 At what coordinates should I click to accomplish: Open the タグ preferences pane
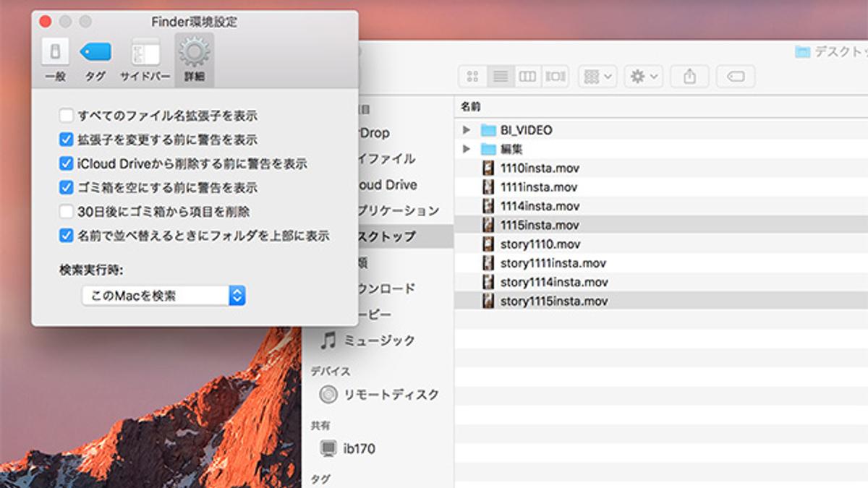click(95, 59)
